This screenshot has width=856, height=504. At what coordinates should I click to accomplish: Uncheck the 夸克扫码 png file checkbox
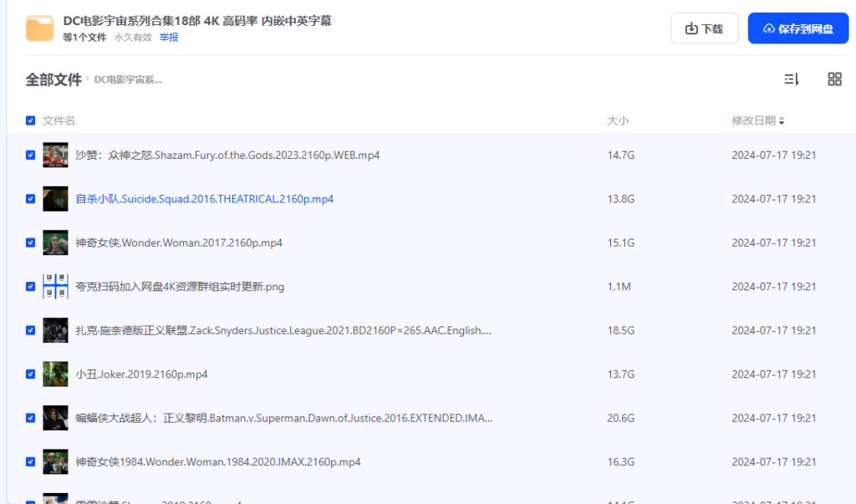pyautogui.click(x=31, y=287)
